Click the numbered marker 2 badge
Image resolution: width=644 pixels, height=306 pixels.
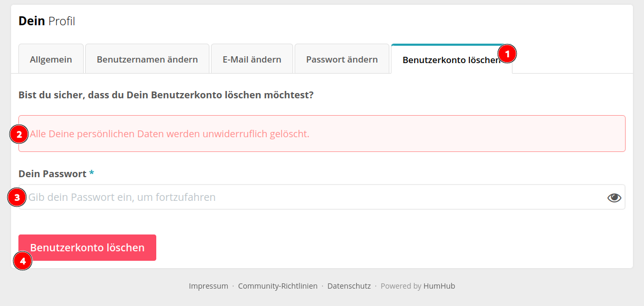tap(19, 134)
